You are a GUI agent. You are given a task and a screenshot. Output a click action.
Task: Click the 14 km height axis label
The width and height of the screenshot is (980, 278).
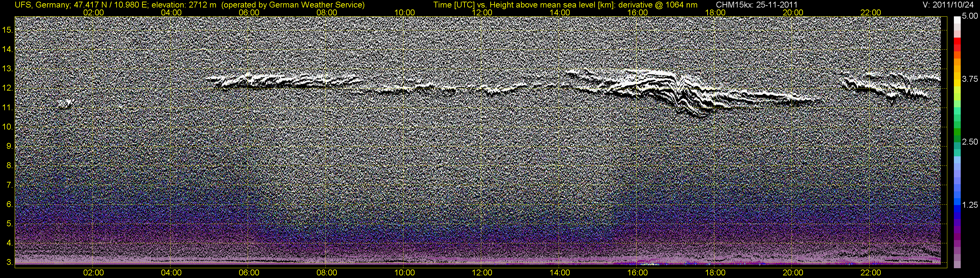point(7,49)
